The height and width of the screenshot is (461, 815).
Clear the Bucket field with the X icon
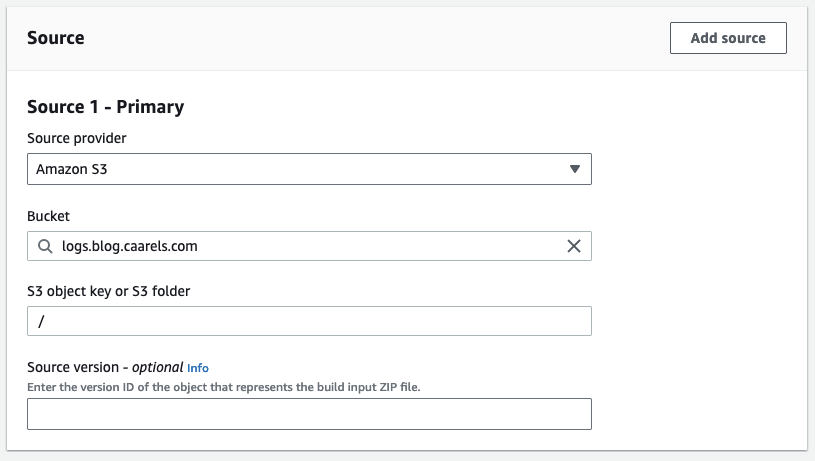click(574, 246)
